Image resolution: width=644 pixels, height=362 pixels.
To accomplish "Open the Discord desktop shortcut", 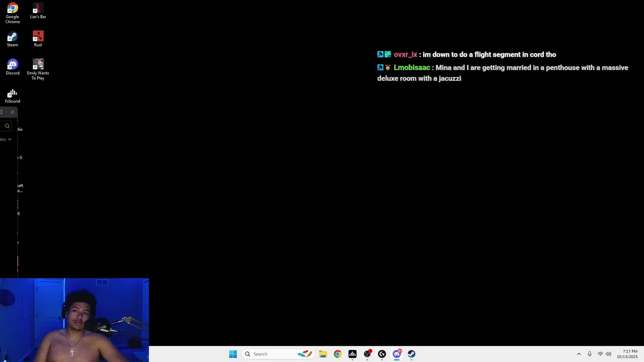I will 13,67.
